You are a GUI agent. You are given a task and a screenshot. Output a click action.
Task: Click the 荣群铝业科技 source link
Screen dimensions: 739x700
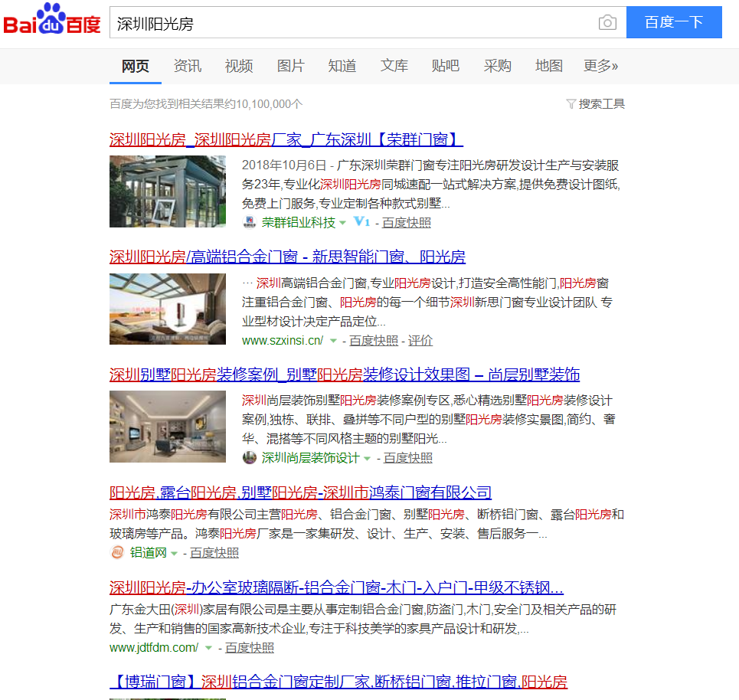pyautogui.click(x=299, y=223)
